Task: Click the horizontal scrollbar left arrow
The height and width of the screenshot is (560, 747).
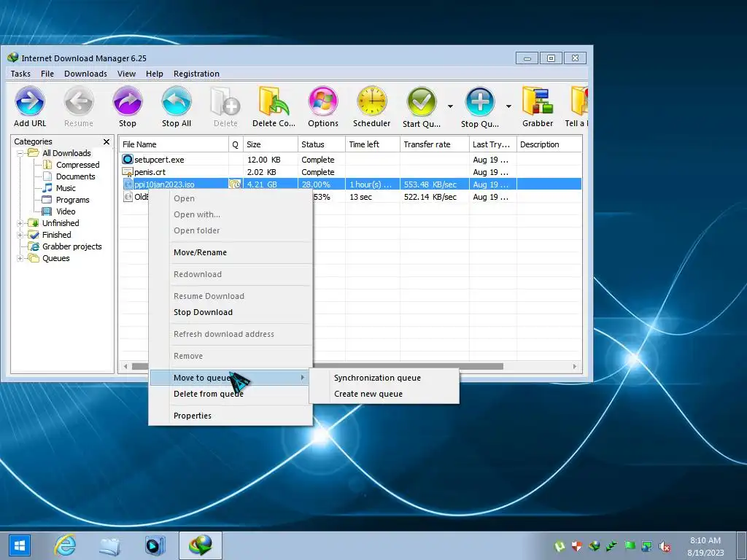Action: 125,366
